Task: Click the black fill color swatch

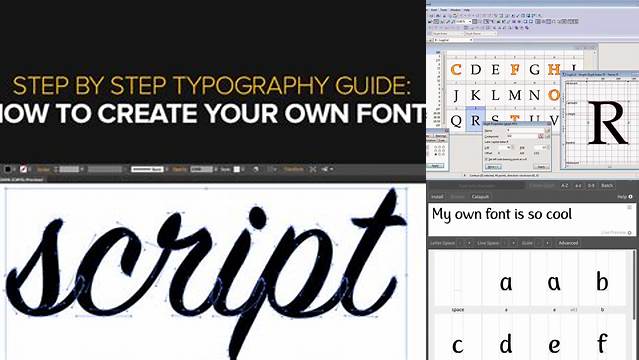Action: tap(8, 169)
